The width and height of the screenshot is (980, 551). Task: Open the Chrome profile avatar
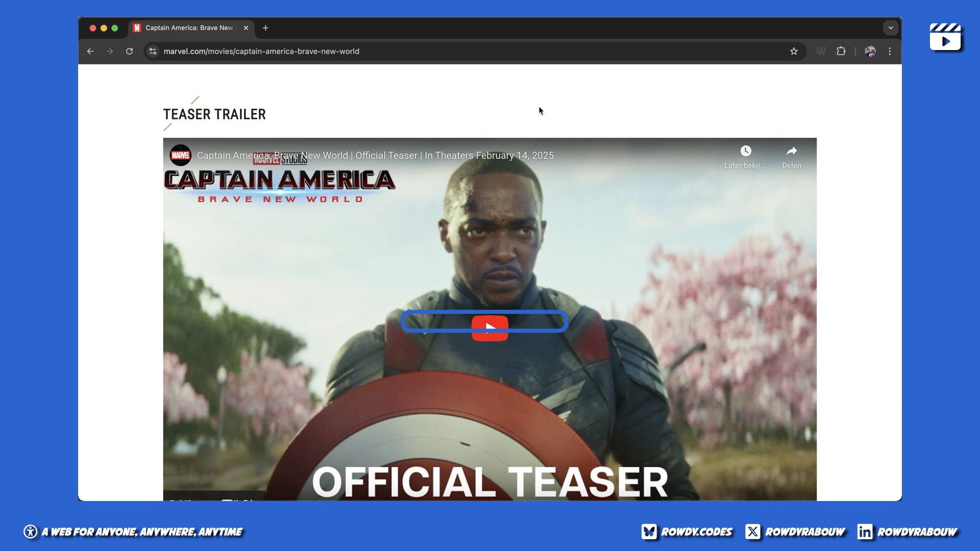[870, 51]
